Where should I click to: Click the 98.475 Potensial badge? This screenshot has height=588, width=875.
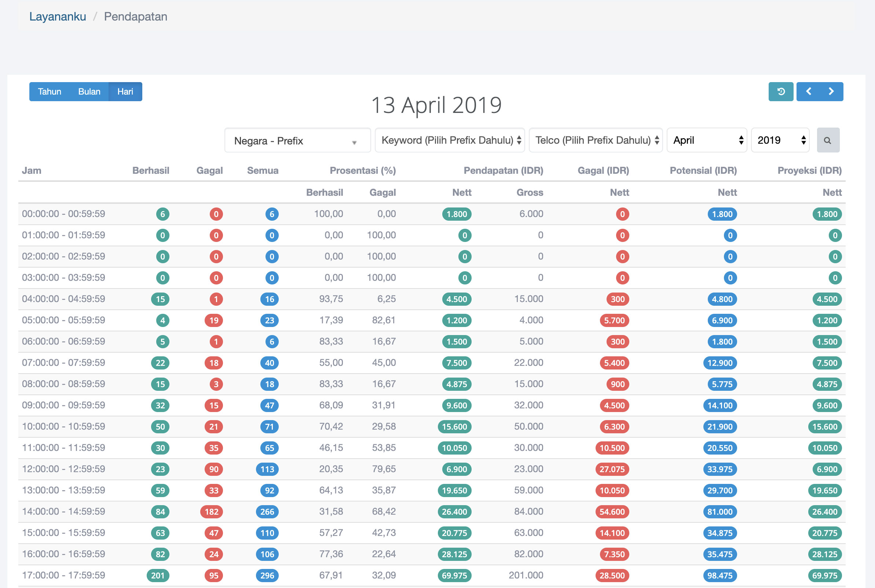point(720,576)
